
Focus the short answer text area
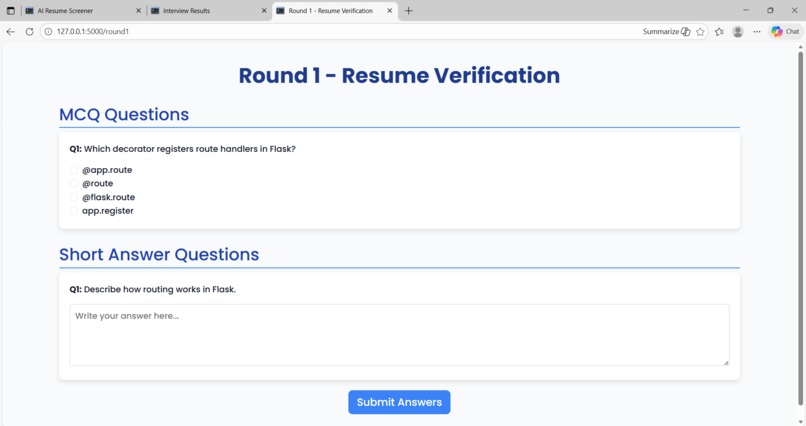point(399,335)
